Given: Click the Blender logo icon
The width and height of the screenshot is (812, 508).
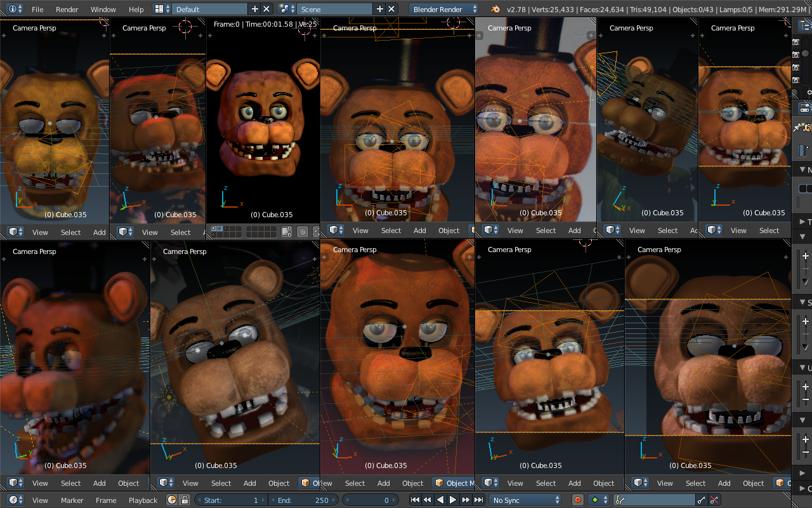Looking at the screenshot, I should point(495,10).
